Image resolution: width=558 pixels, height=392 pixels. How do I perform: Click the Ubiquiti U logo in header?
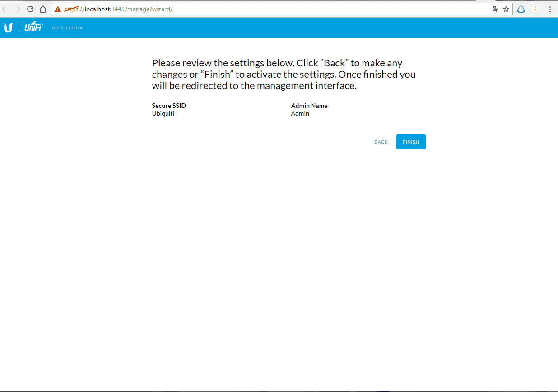click(8, 28)
